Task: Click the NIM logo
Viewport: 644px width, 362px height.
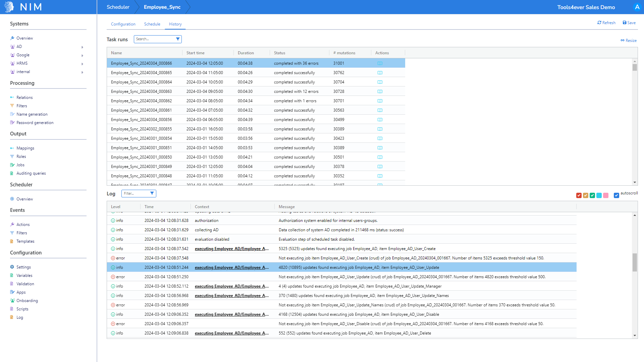Action: (x=23, y=7)
